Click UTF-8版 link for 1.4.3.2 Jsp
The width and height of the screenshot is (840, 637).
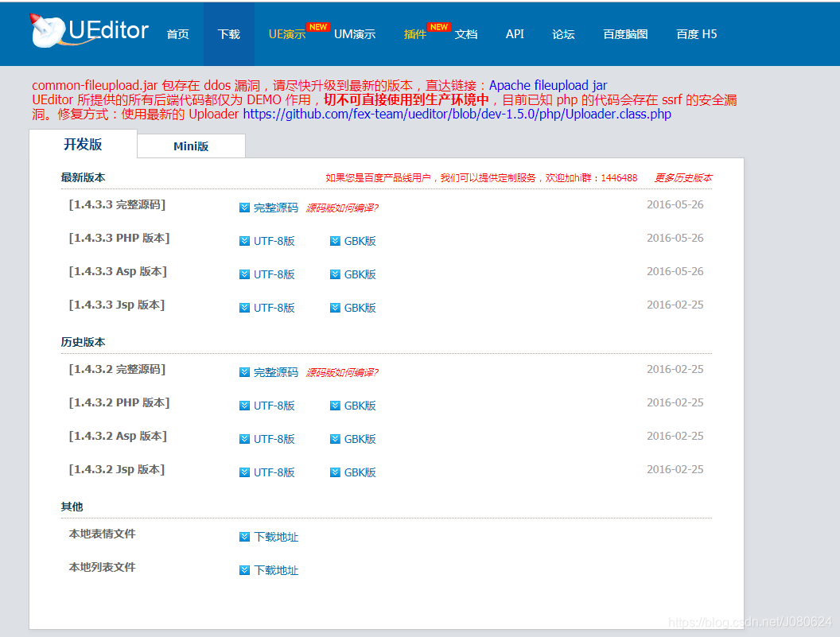(274, 472)
